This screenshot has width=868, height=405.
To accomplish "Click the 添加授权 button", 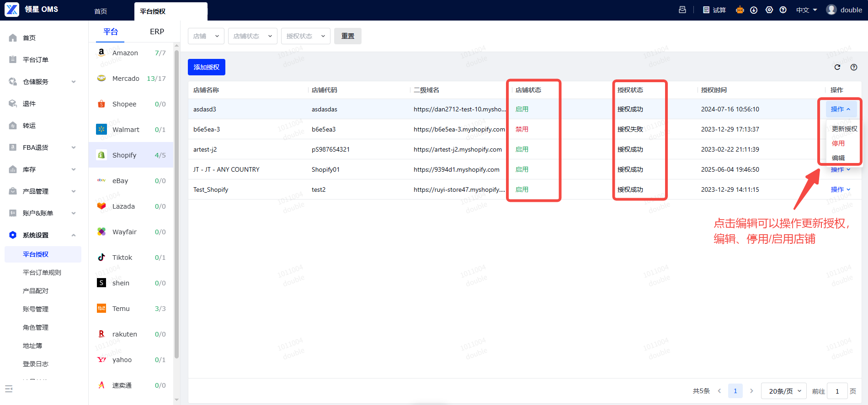I will point(206,67).
